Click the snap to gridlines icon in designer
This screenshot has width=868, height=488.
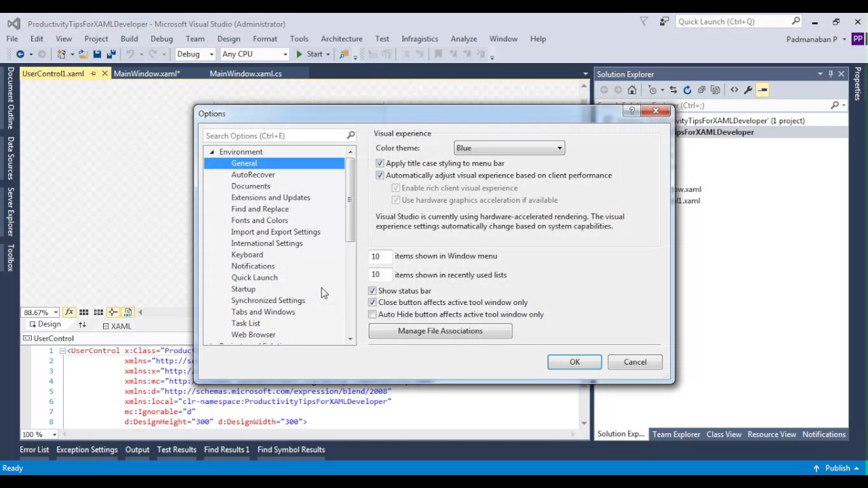(98, 312)
